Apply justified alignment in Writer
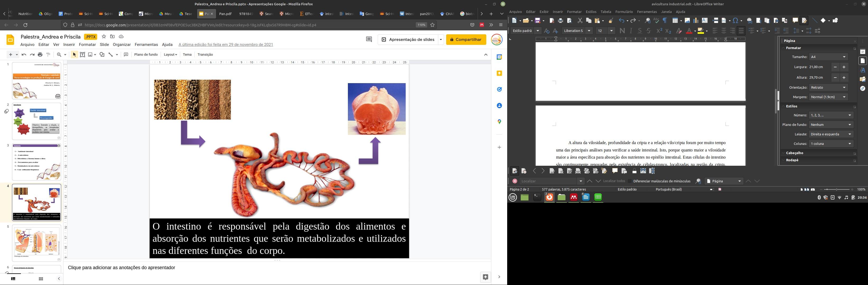Viewport: 868px width, 285px height. [x=741, y=31]
